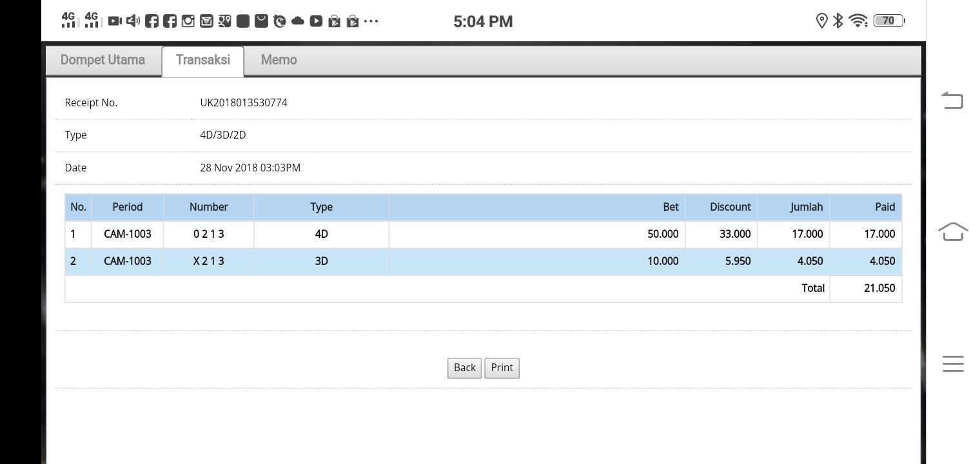Tap the video camera status icon

115,21
